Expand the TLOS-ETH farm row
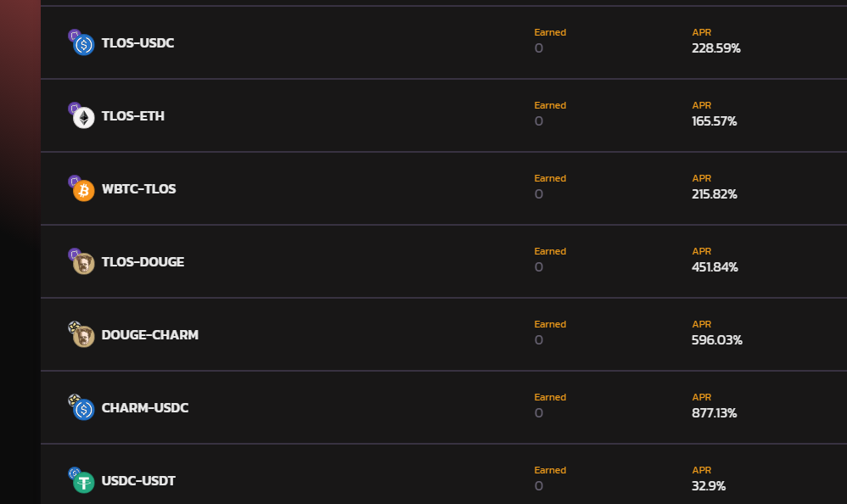Screen dimensions: 847x504 (x=444, y=115)
